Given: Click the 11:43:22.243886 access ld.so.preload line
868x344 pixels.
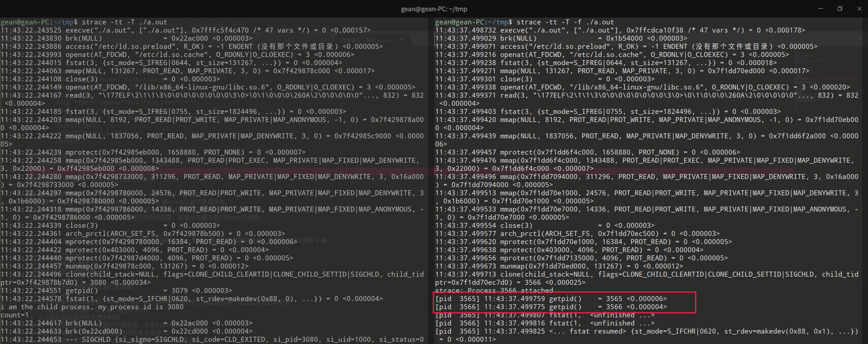Looking at the screenshot, I should coord(192,47).
